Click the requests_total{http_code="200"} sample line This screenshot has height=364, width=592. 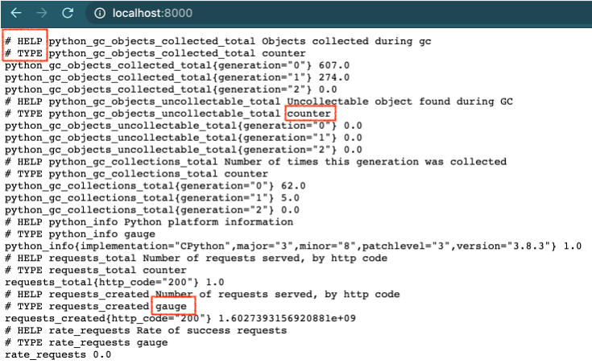(x=114, y=283)
